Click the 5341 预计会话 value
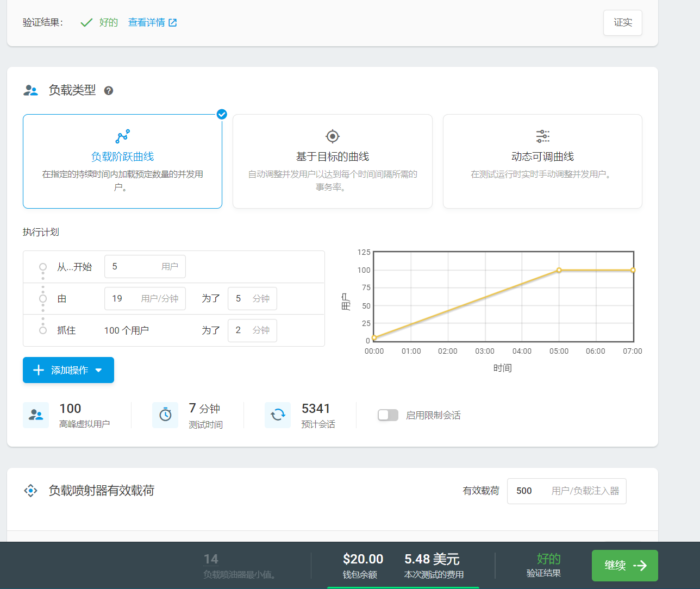Viewport: 700px width, 589px height. (x=316, y=409)
